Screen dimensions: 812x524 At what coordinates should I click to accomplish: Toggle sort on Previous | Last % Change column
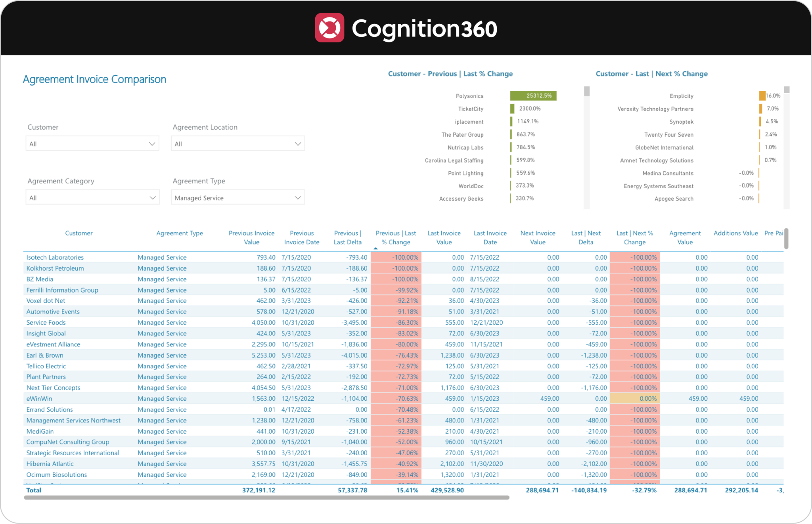tap(395, 237)
